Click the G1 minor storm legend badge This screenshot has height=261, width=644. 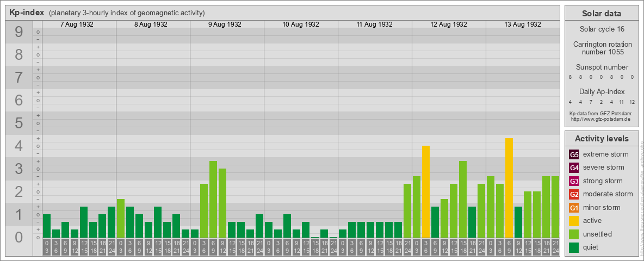[x=574, y=208]
